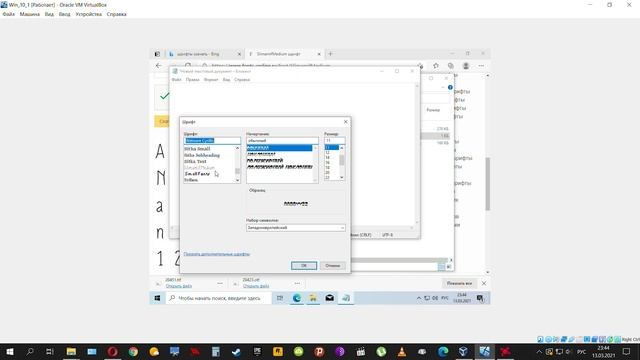Image resolution: width=640 pixels, height=360 pixels.
Task: Open Steam on host taskbar
Action: click(236, 351)
